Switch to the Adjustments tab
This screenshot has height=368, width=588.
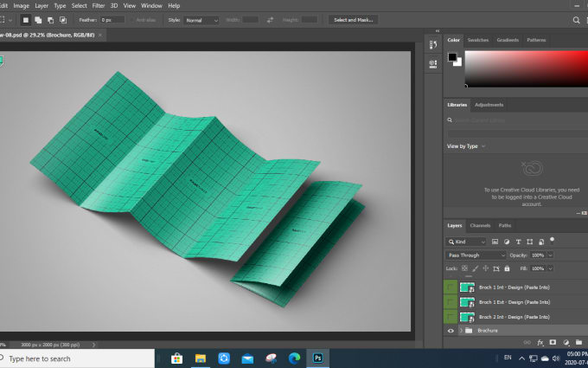(489, 105)
